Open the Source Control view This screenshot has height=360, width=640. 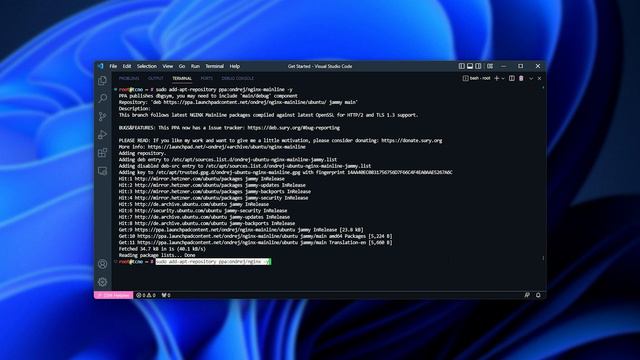click(102, 116)
